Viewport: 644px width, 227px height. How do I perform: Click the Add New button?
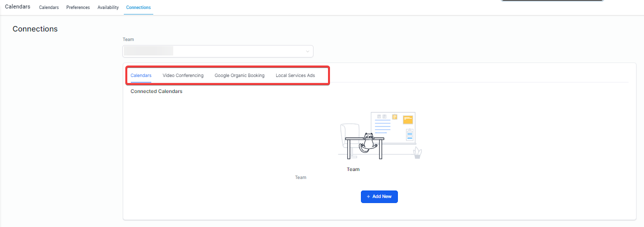[379, 197]
